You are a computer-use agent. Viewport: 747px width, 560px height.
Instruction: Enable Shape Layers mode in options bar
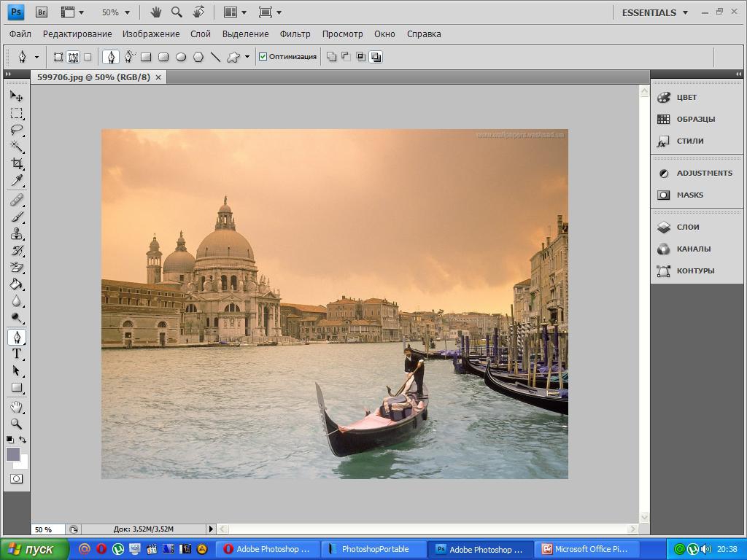click(x=58, y=57)
